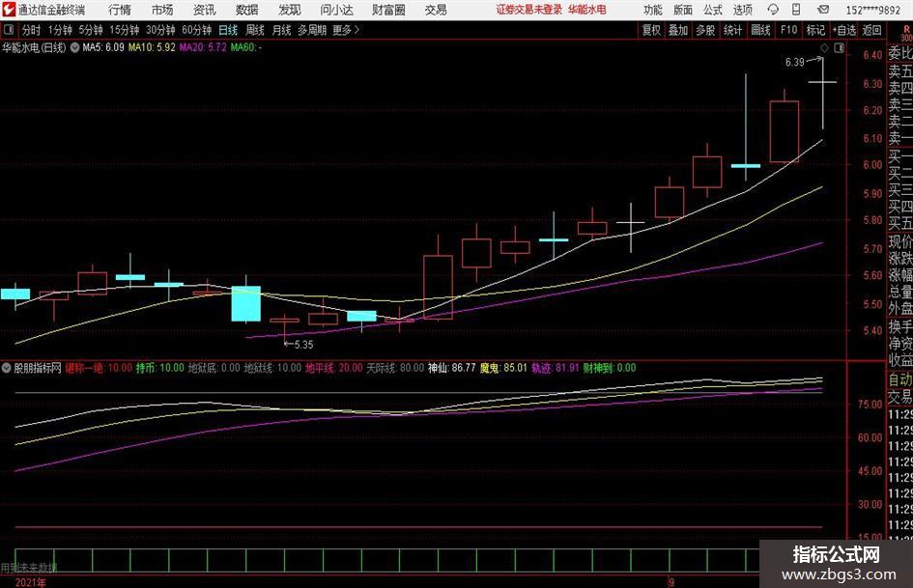
Task: Click the 魔鬼: 85.01 indicator value
Action: (503, 368)
